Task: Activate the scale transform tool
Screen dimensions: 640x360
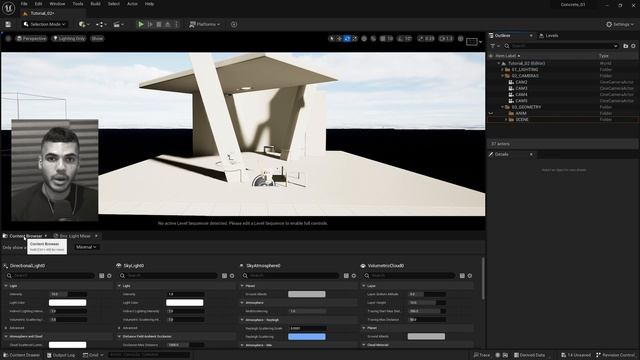Action: 354,38
